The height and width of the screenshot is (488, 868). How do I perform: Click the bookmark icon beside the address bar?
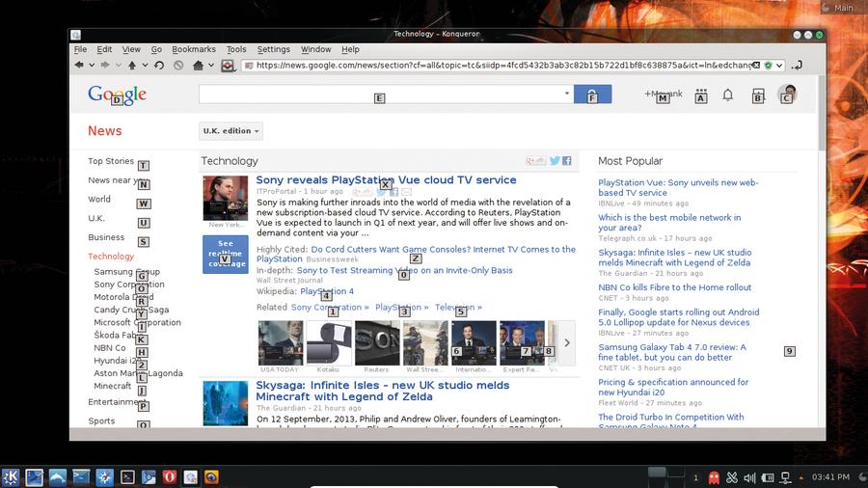228,66
